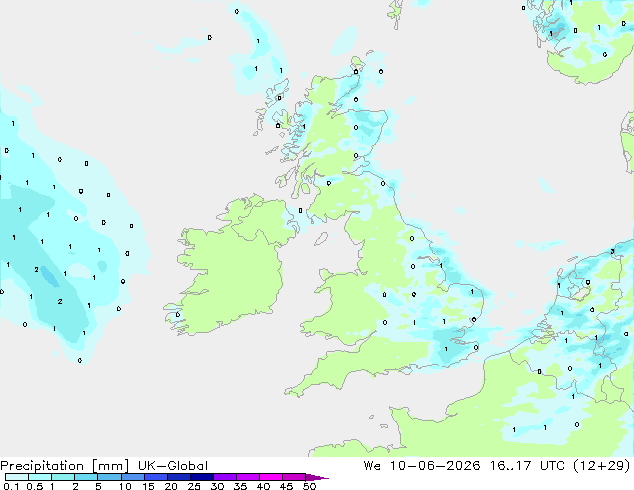Click the '15' legend scale label
The image size is (634, 490).
148,486
